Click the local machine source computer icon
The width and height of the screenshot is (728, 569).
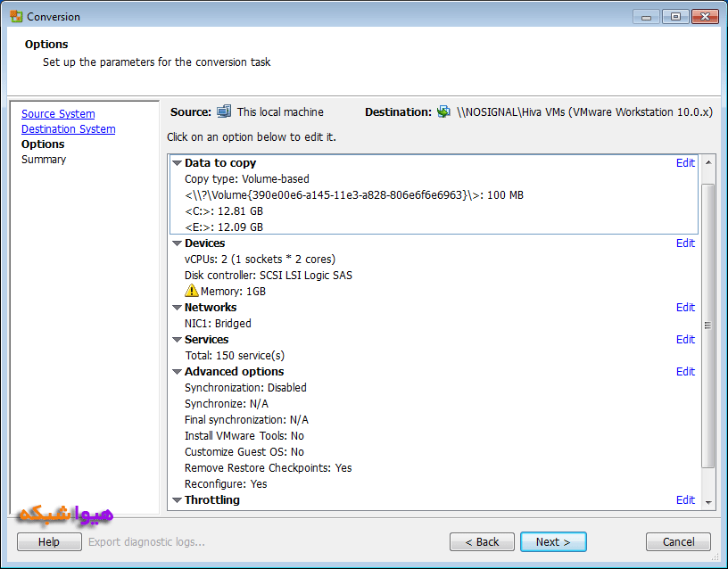point(224,111)
